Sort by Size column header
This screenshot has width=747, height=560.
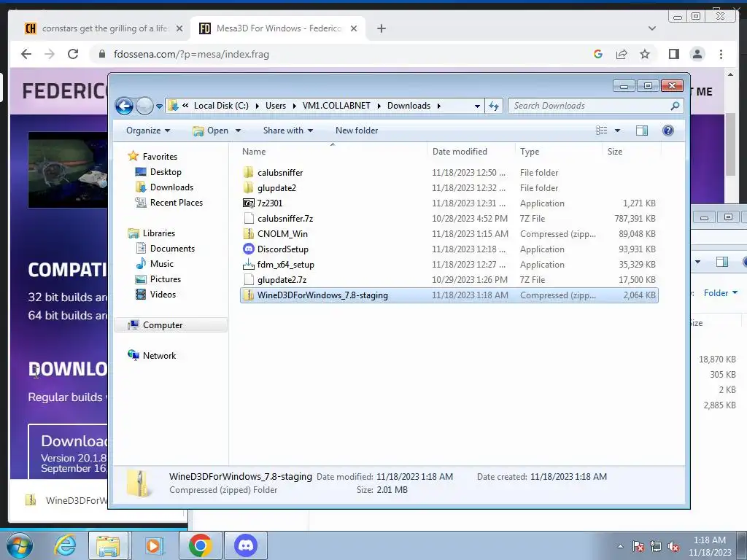[x=614, y=152]
